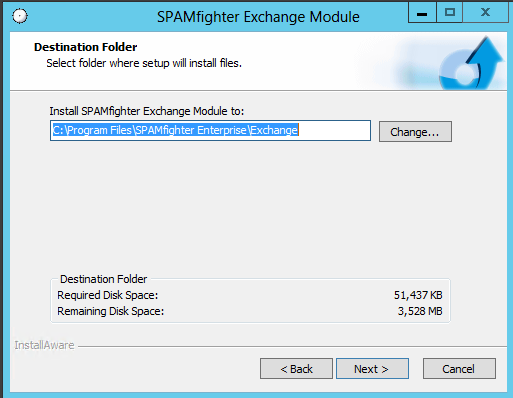This screenshot has width=513, height=398.
Task: Close the SPAMfighter Exchange Module window
Action: point(485,13)
